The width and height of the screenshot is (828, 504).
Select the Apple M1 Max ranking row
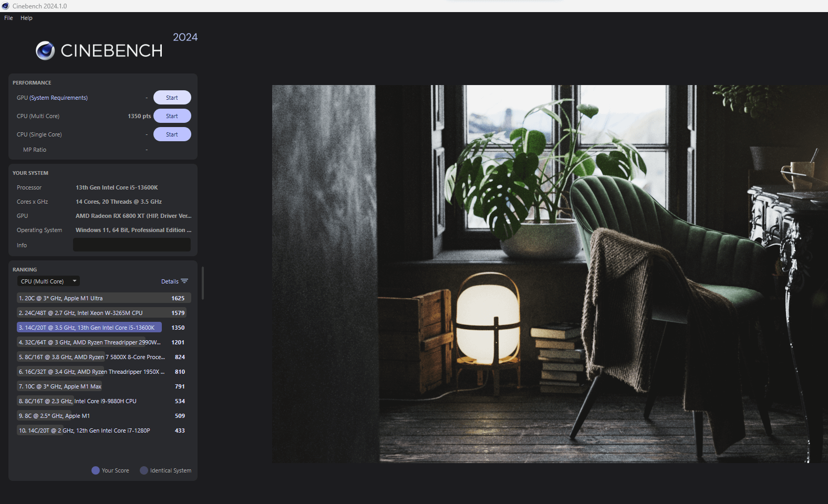pos(103,386)
